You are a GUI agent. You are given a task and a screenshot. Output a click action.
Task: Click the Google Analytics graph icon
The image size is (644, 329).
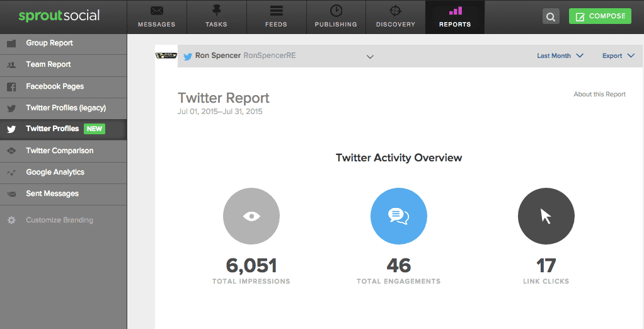point(11,173)
